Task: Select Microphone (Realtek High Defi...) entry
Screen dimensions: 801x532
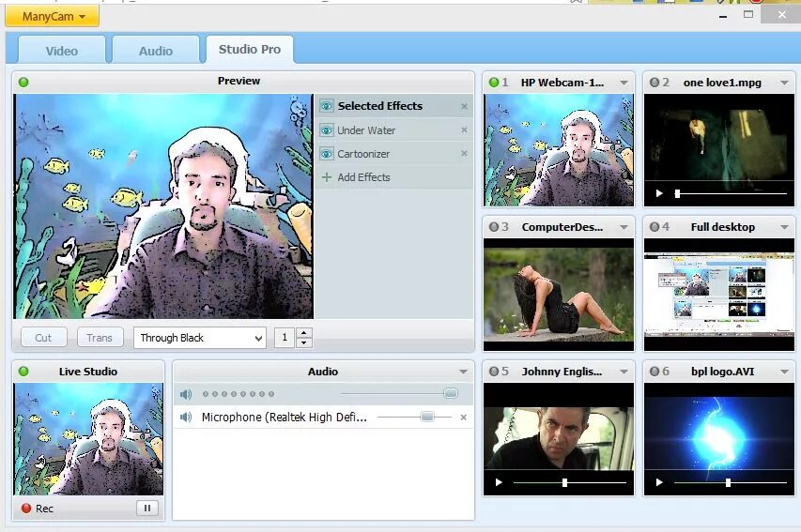Action: coord(284,418)
